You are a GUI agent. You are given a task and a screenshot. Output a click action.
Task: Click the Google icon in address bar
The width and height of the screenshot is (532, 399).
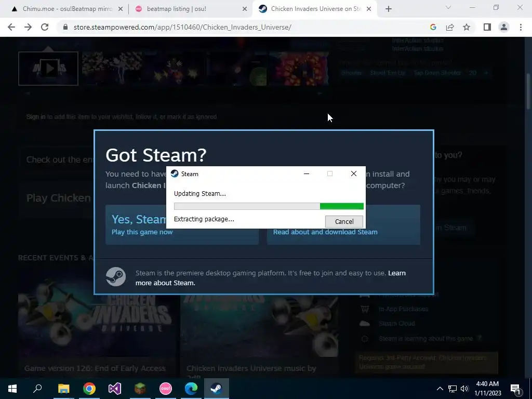pos(433,27)
